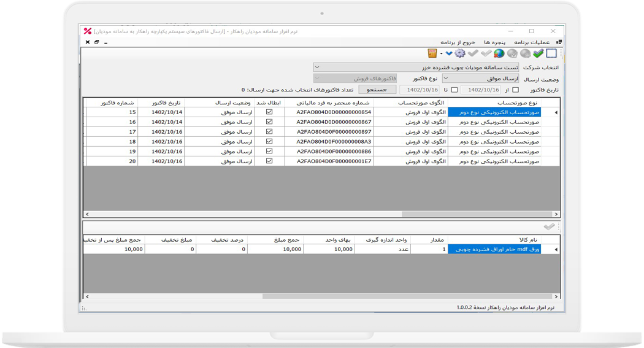Click the الگوی صورتحساب column header
This screenshot has width=644, height=348.
coord(411,102)
